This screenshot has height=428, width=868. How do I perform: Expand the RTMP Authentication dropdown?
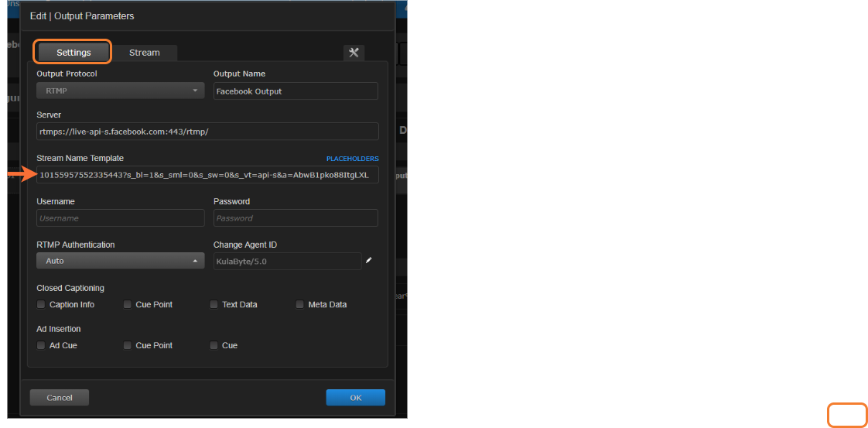[120, 261]
